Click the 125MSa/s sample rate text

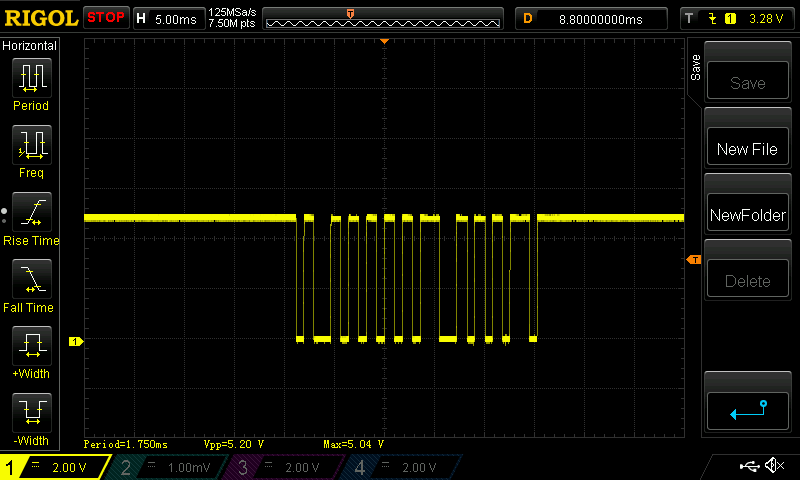(232, 12)
